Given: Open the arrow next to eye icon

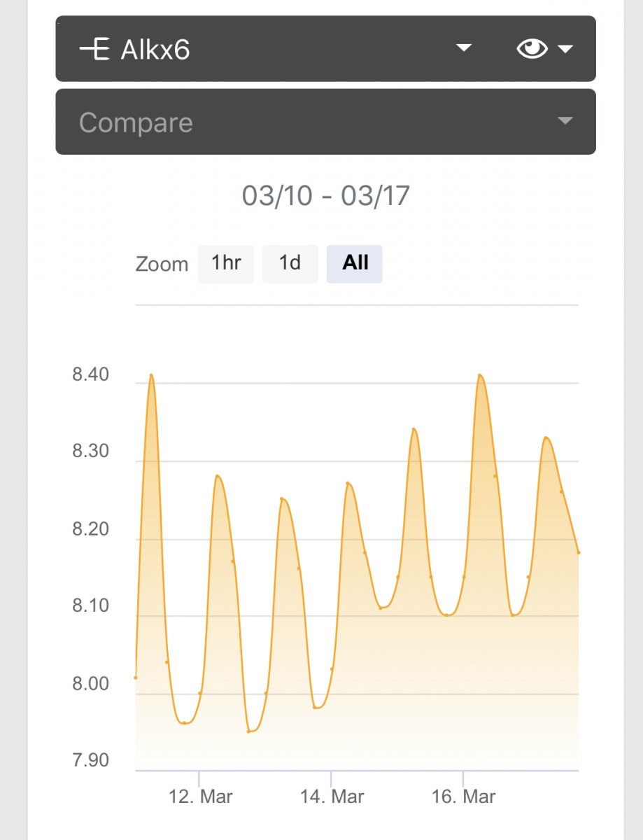Looking at the screenshot, I should coord(565,49).
